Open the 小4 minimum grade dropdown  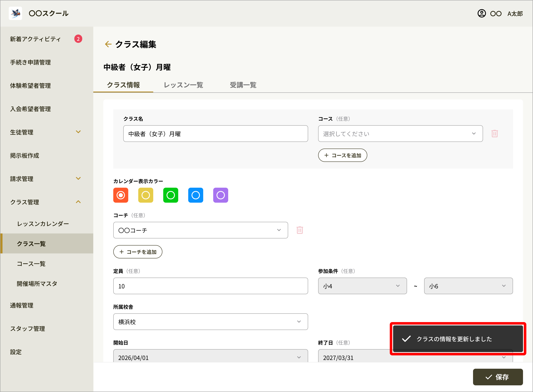(x=362, y=286)
